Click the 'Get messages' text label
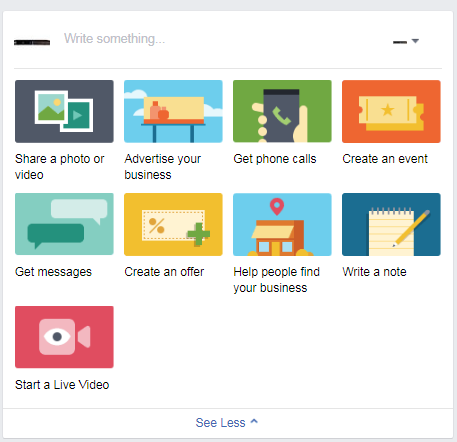The width and height of the screenshot is (457, 442). point(53,272)
